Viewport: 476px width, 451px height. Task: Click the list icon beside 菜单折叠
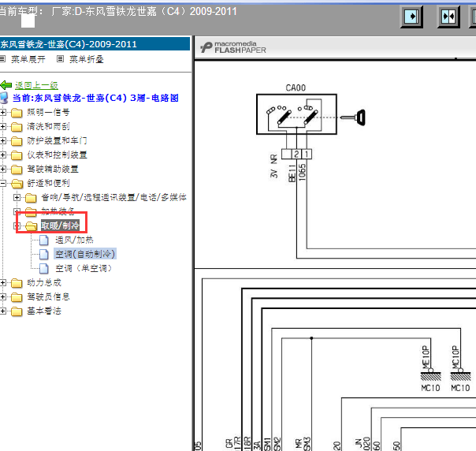[x=60, y=59]
